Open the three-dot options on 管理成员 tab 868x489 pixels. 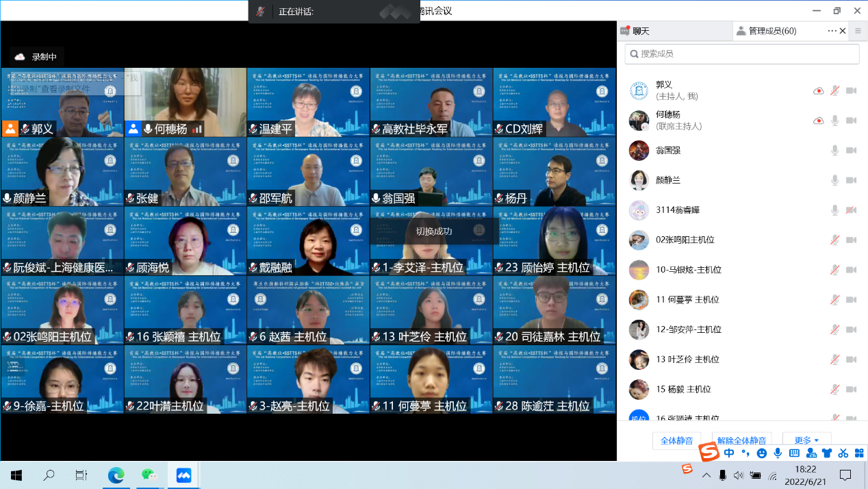[832, 31]
